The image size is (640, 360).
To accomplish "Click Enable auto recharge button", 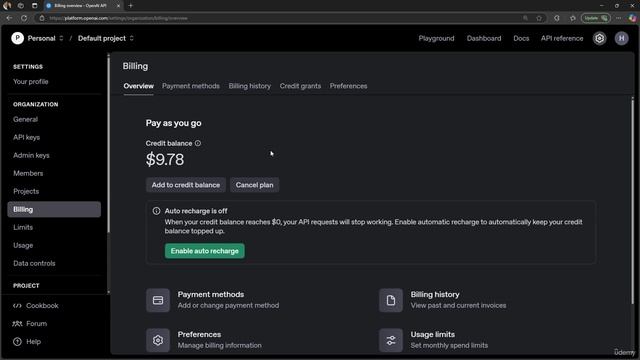I will 204,251.
